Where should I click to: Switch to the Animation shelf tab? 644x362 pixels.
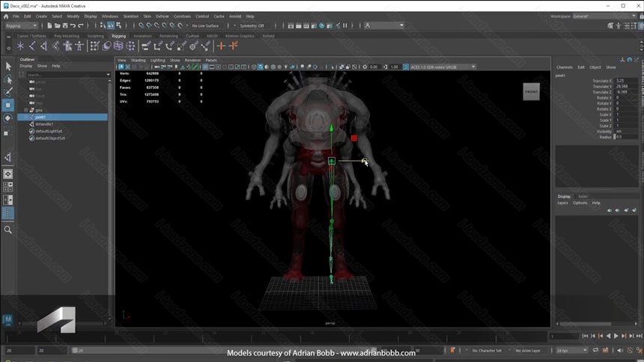[142, 36]
